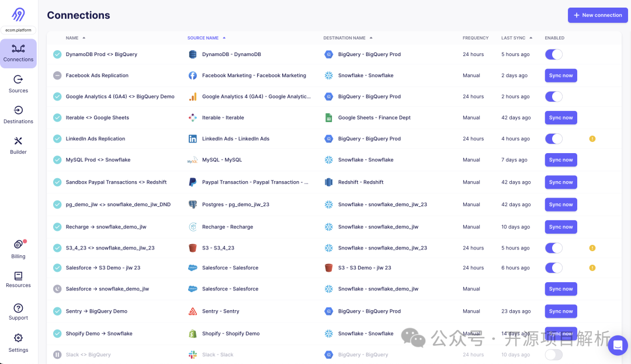Open the Sources page in sidebar
The width and height of the screenshot is (631, 364).
click(x=18, y=84)
